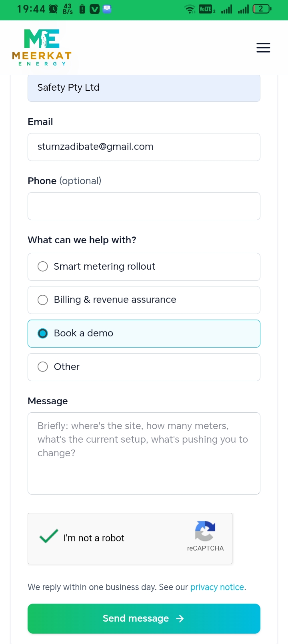Image resolution: width=288 pixels, height=644 pixels.
Task: Focus the Email input field
Action: (144, 147)
